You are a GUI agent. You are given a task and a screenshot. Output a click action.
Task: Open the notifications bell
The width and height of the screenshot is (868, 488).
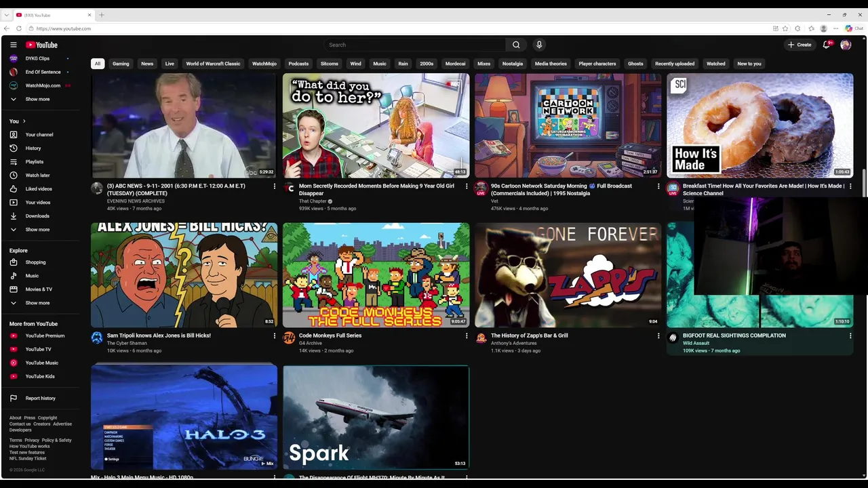(x=827, y=45)
